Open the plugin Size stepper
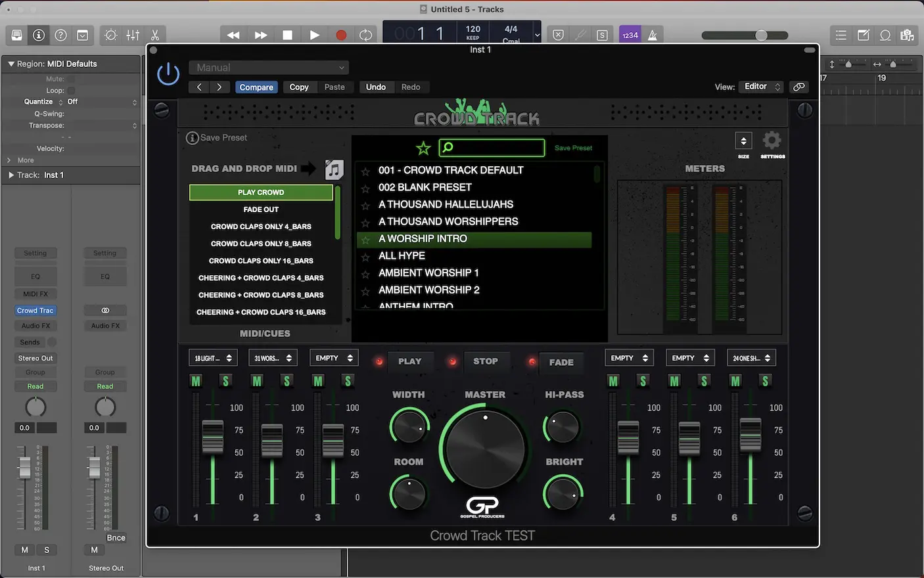 (743, 141)
